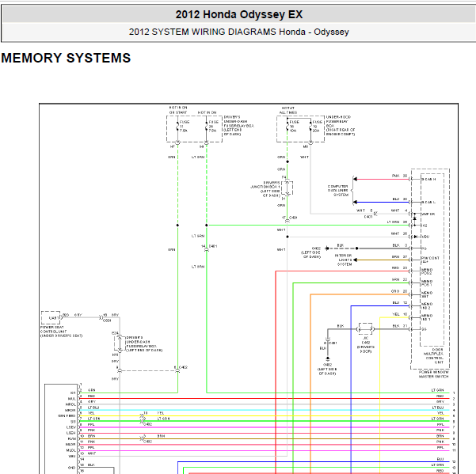The height and width of the screenshot is (474, 476).
Task: Select the Fuse 16 10A symbol
Action: pos(288,127)
